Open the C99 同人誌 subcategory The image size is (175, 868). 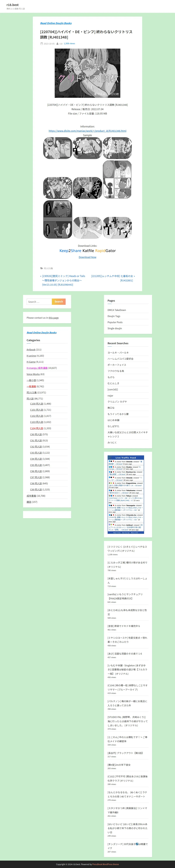[x=36, y=490]
